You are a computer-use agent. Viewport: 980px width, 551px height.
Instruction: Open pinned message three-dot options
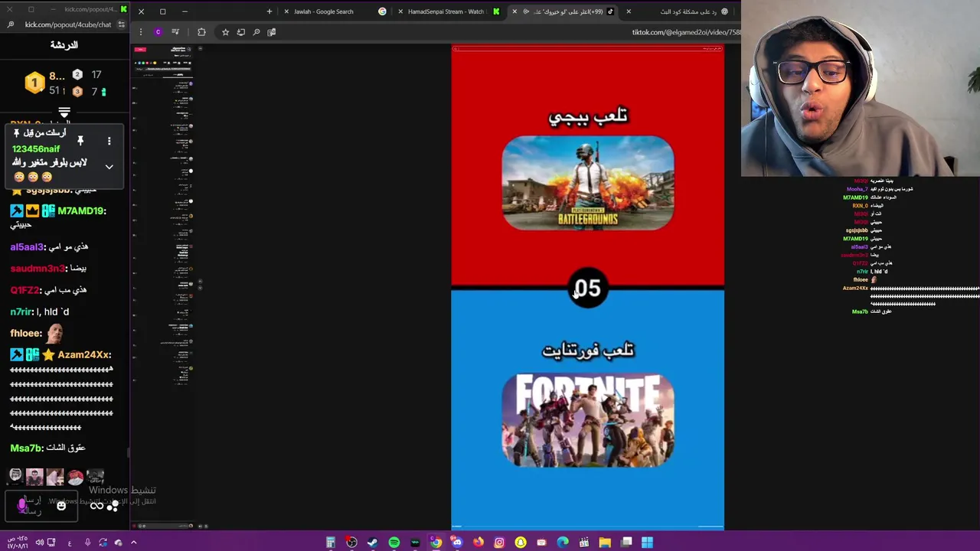pos(109,141)
